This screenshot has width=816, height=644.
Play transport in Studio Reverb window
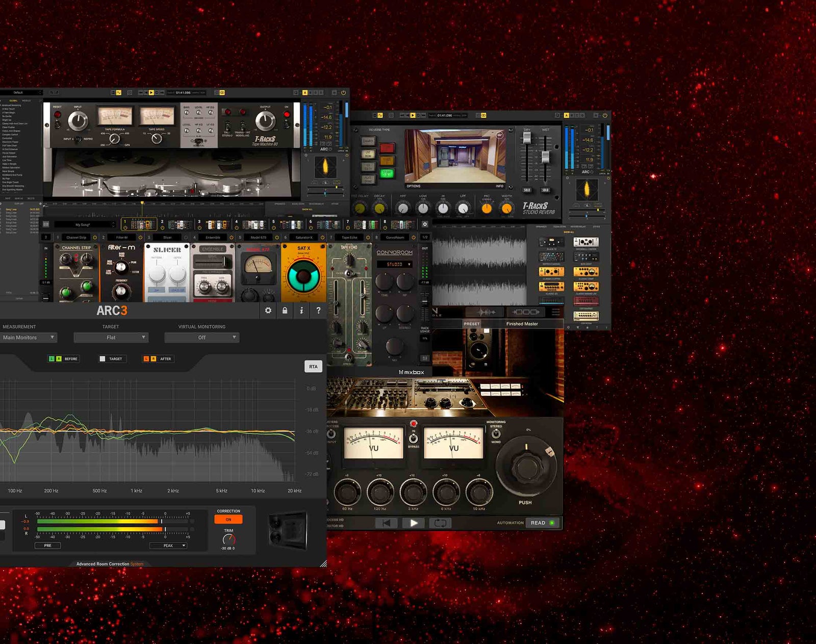pyautogui.click(x=413, y=115)
